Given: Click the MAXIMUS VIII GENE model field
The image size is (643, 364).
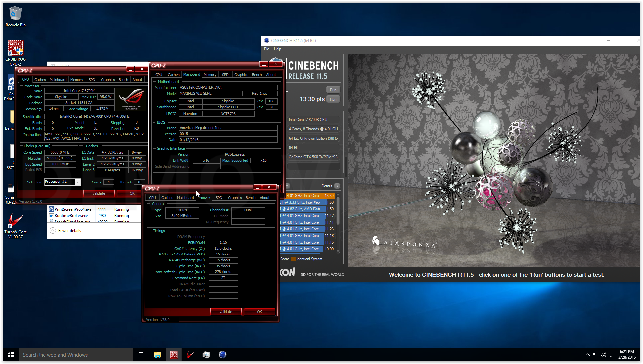Looking at the screenshot, I should coord(210,94).
